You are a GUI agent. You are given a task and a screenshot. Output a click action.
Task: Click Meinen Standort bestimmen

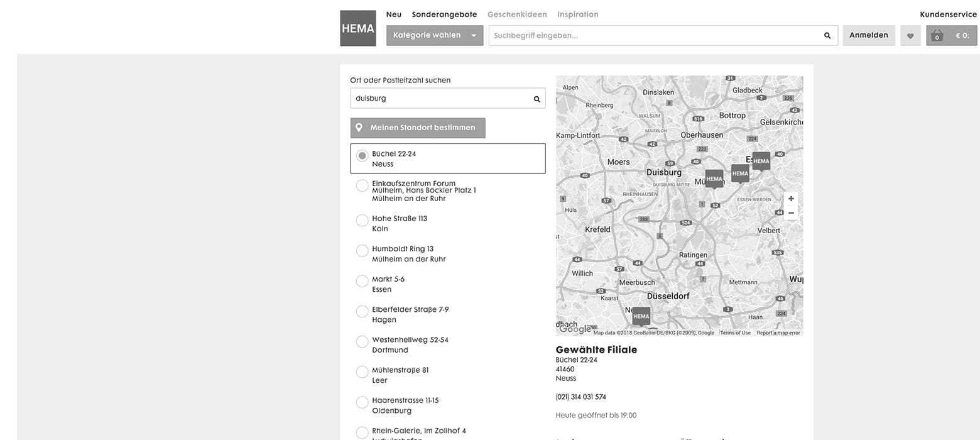[418, 128]
